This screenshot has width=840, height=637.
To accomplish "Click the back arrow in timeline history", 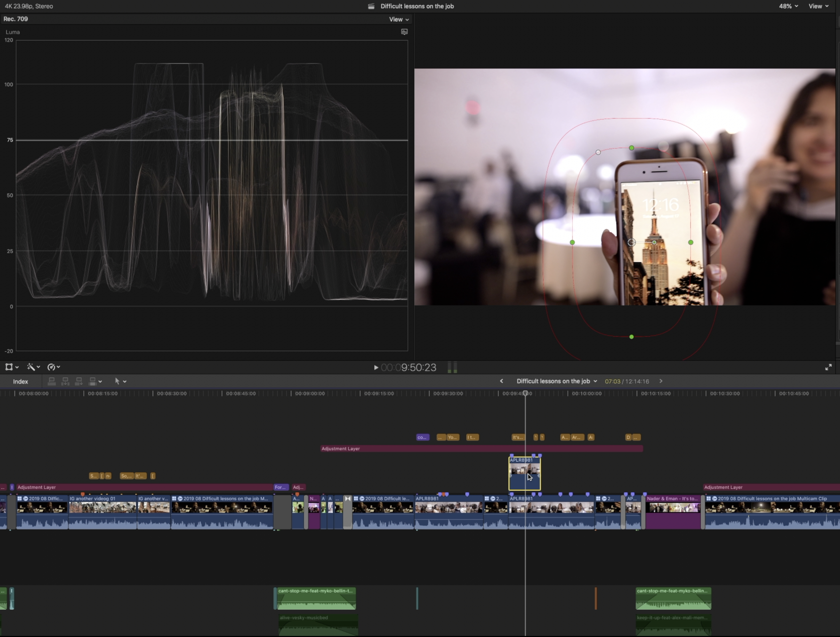I will tap(501, 381).
